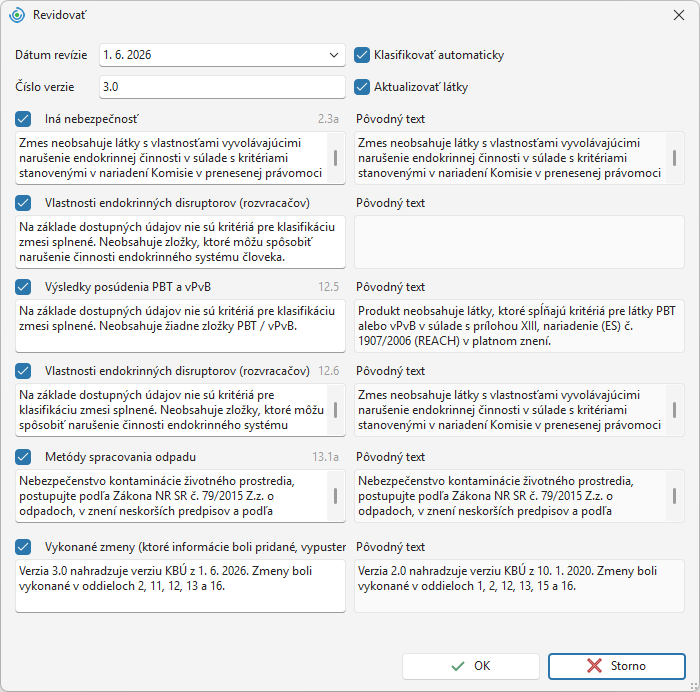The image size is (700, 692).
Task: Open the Dátum revízie date dropdown
Action: [x=333, y=55]
